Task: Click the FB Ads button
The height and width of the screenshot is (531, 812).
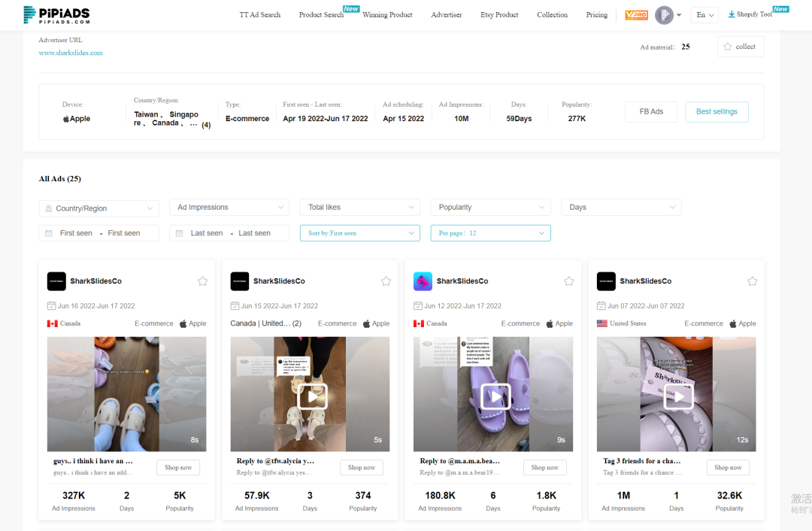Action: click(651, 112)
